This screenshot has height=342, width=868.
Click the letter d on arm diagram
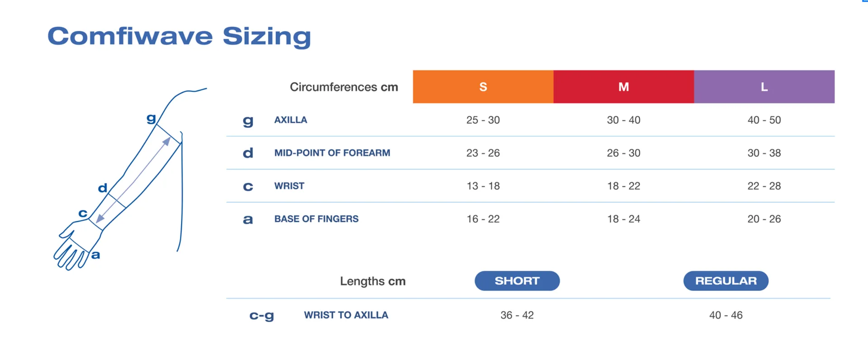coord(103,188)
